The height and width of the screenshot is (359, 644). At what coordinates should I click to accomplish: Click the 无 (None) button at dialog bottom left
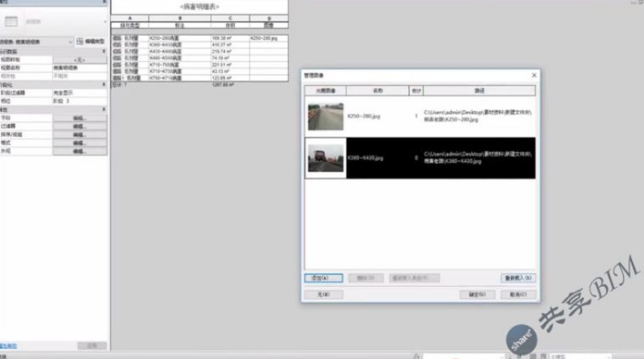(323, 294)
